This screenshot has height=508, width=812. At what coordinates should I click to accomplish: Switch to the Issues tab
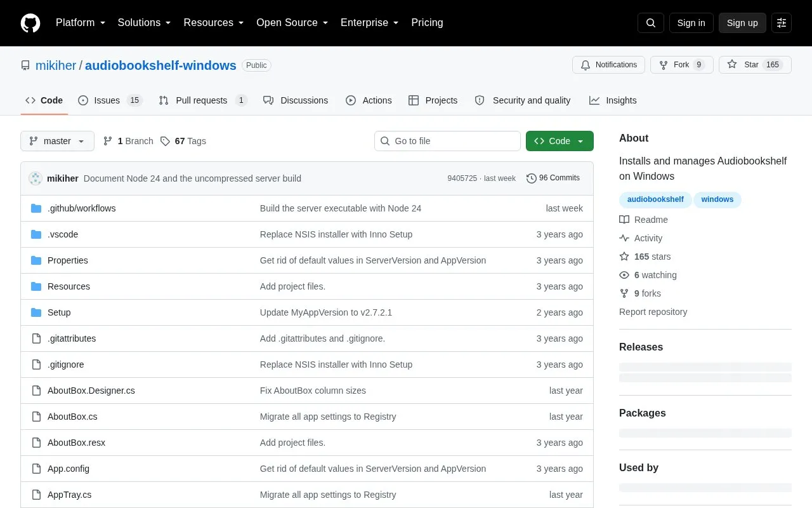[x=110, y=100]
